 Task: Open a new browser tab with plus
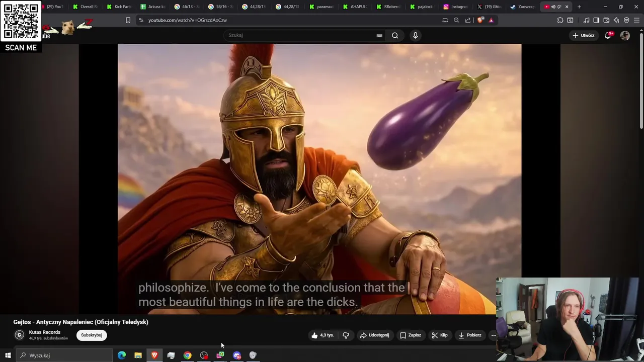tap(579, 7)
